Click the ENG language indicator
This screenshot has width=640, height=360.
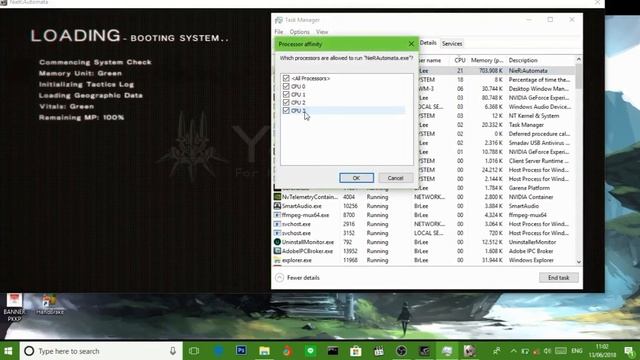(577, 351)
